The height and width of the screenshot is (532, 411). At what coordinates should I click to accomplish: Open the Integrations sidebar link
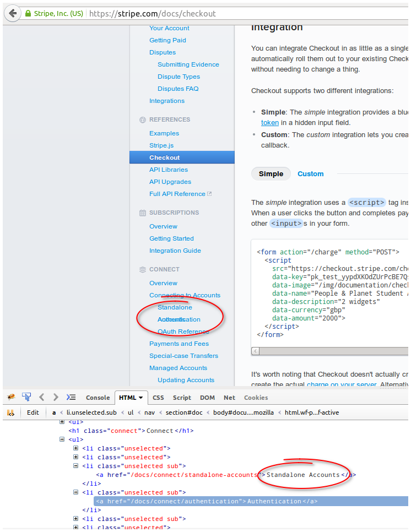point(167,101)
